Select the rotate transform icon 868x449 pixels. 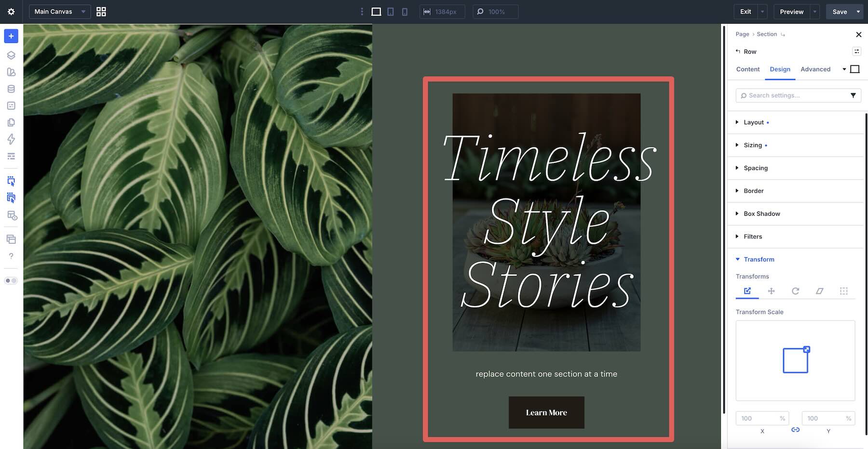tap(796, 291)
